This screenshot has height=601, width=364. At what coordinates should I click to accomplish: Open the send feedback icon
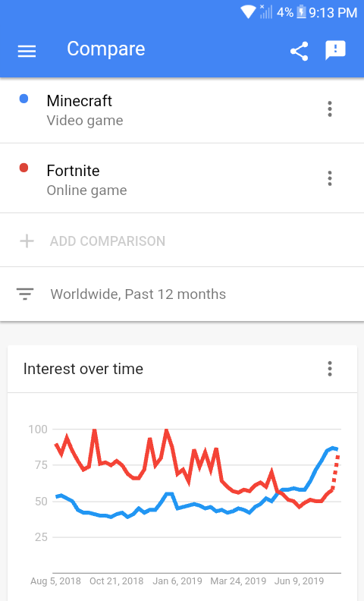click(335, 50)
